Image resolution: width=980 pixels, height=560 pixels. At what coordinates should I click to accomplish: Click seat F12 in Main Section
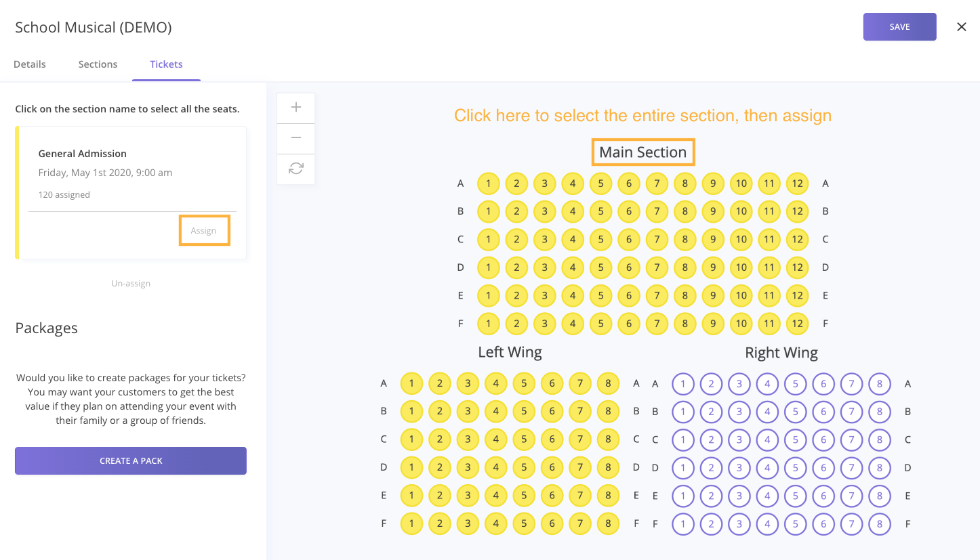point(797,324)
